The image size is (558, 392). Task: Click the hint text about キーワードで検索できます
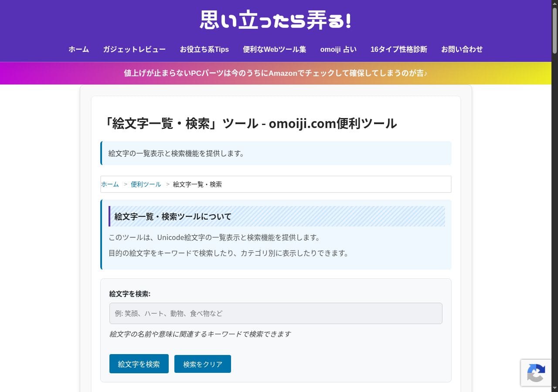[x=200, y=334]
